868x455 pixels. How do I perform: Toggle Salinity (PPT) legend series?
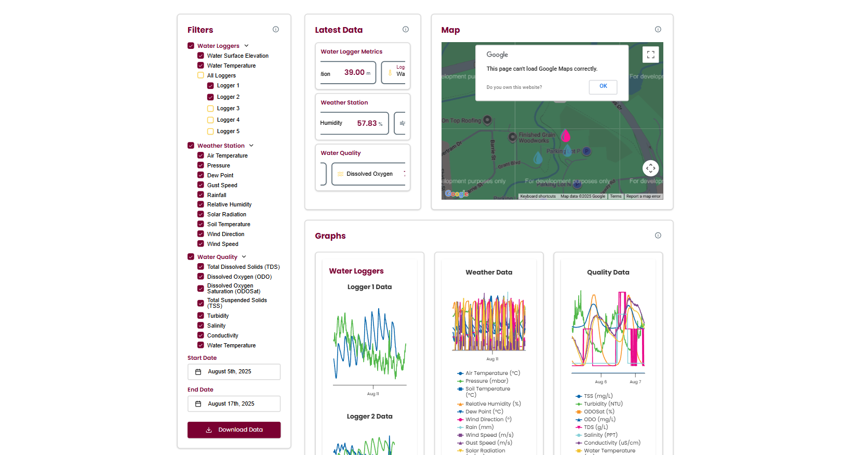point(596,435)
